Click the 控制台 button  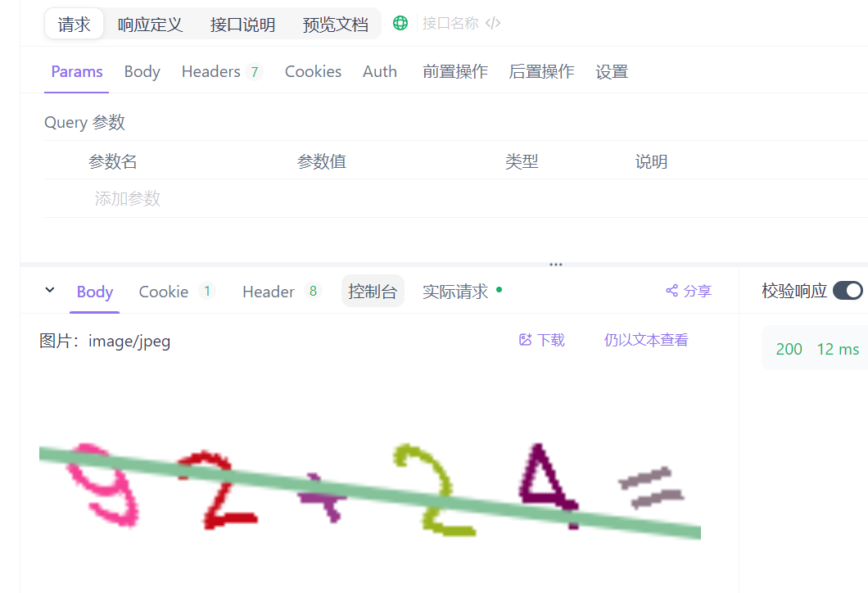pyautogui.click(x=373, y=292)
